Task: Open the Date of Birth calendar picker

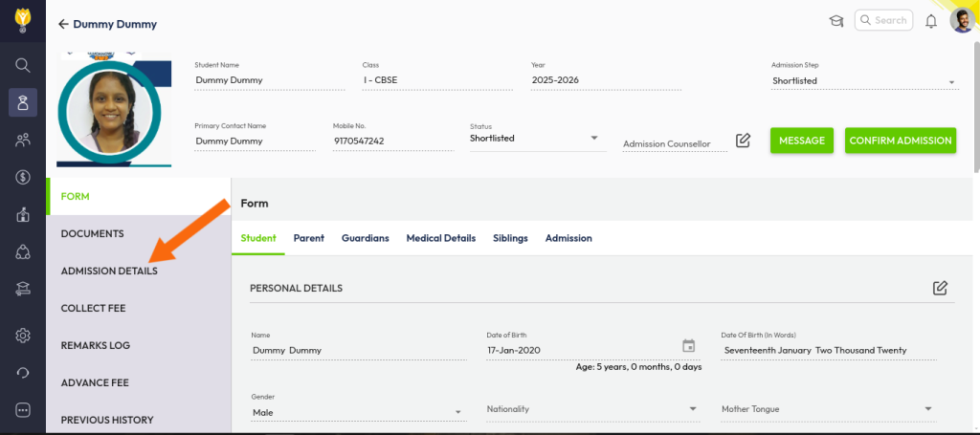Action: 688,346
